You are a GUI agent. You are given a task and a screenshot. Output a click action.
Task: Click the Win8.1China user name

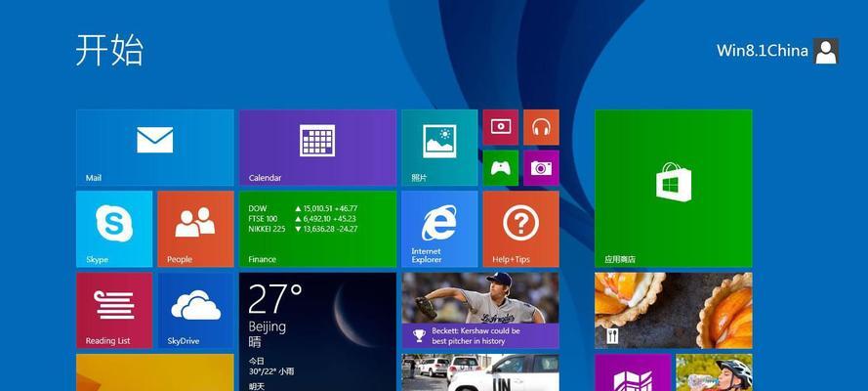pyautogui.click(x=763, y=51)
